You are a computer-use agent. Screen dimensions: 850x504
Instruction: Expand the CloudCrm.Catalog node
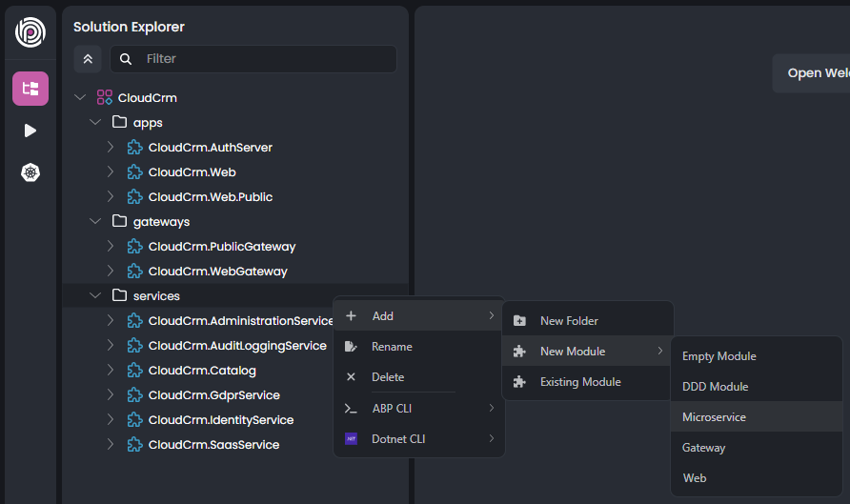click(111, 370)
